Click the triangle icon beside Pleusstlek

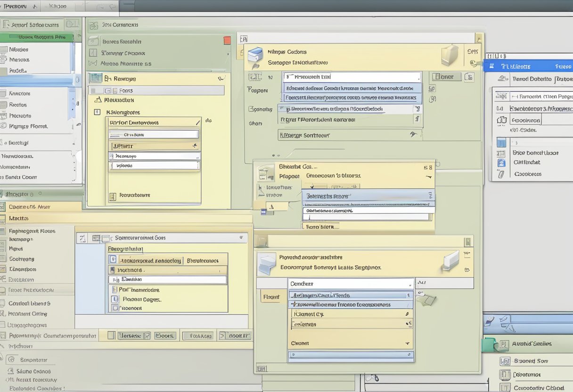point(98,100)
